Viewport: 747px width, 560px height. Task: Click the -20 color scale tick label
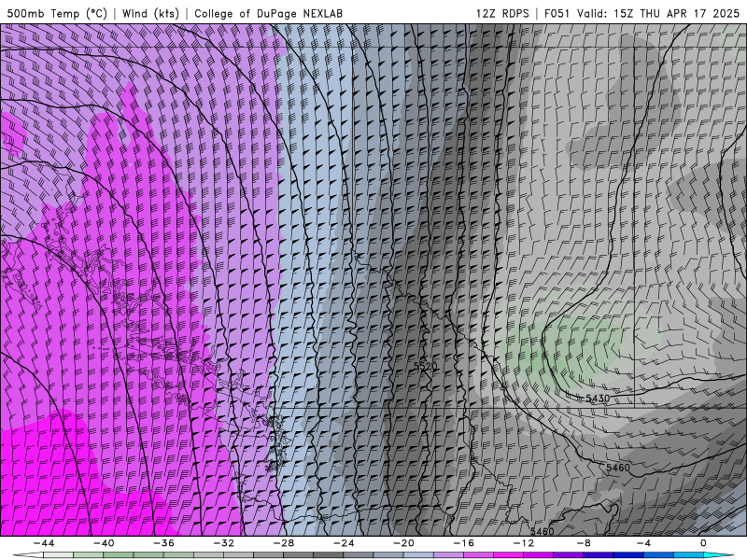click(403, 543)
